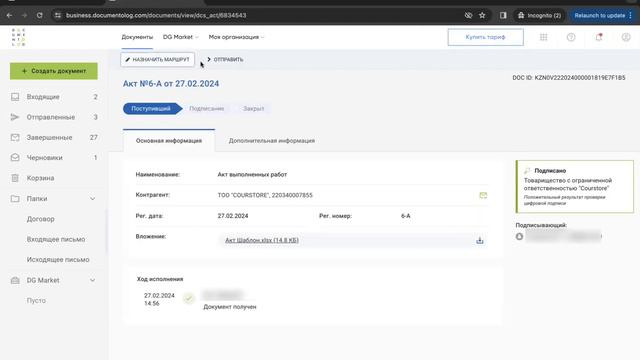Select Поступивший status step

(152, 109)
